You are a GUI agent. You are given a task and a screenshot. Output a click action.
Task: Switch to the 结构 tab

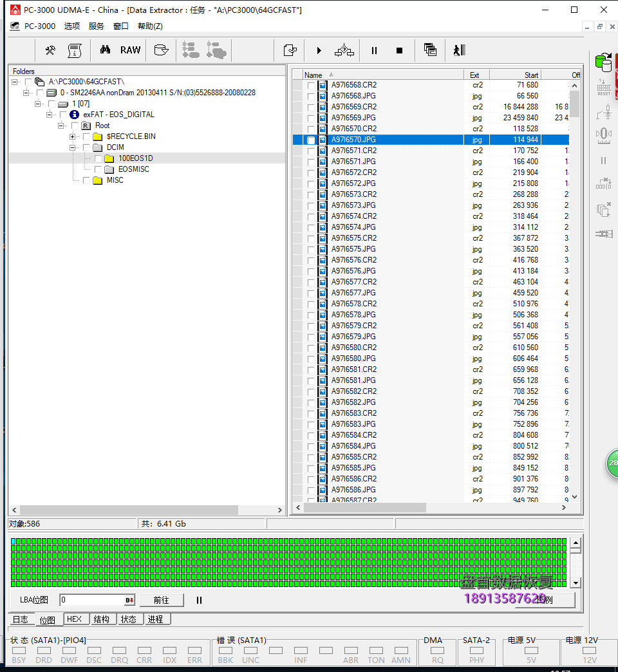coord(102,619)
